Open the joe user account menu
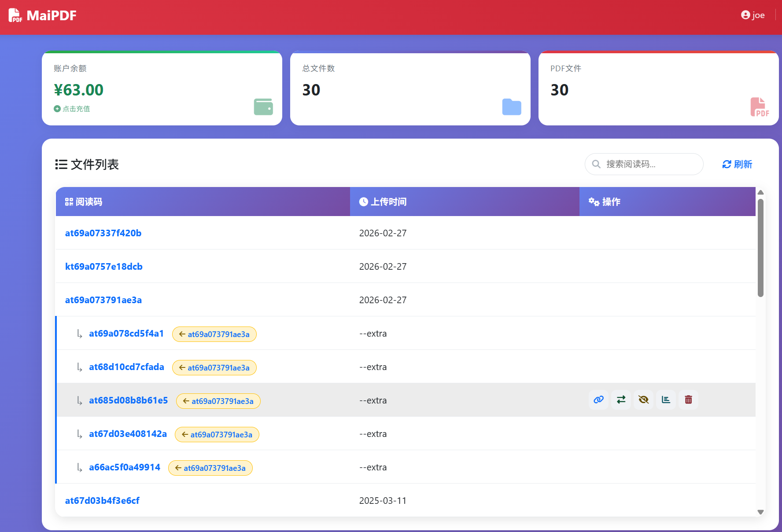The image size is (782, 532). tap(753, 15)
